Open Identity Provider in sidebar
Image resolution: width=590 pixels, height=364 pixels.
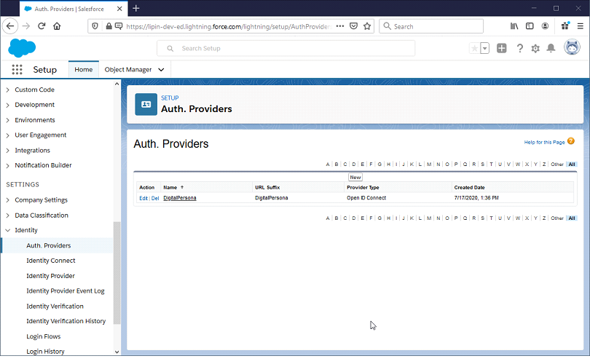(50, 276)
